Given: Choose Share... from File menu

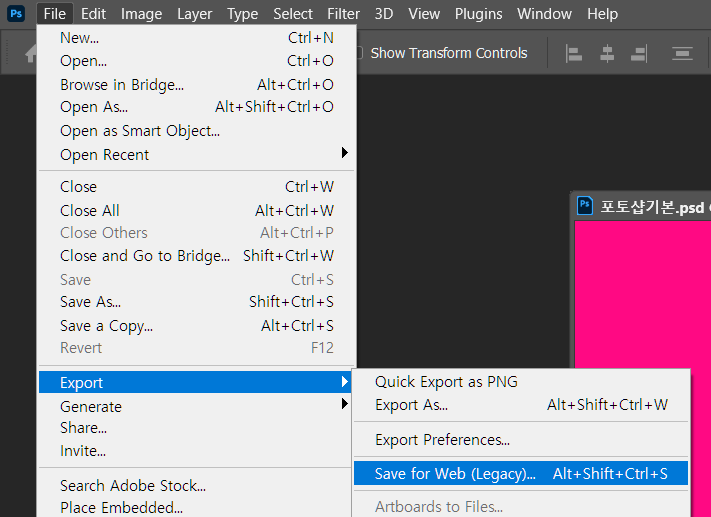Looking at the screenshot, I should click(x=196, y=428).
